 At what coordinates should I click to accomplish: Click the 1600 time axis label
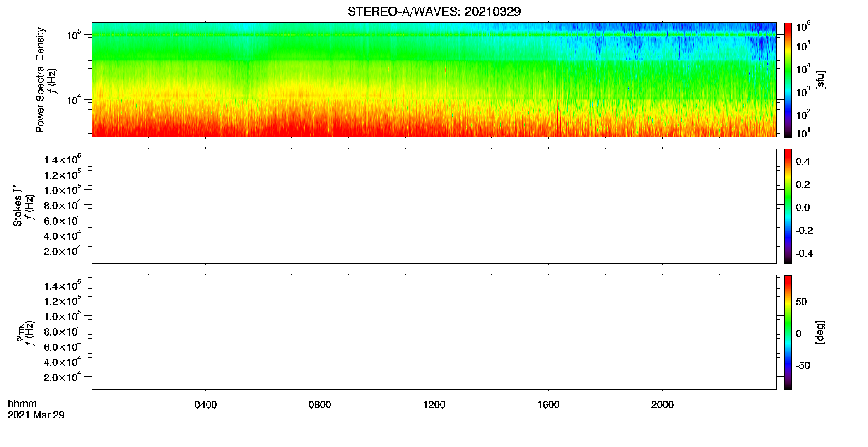pos(548,405)
